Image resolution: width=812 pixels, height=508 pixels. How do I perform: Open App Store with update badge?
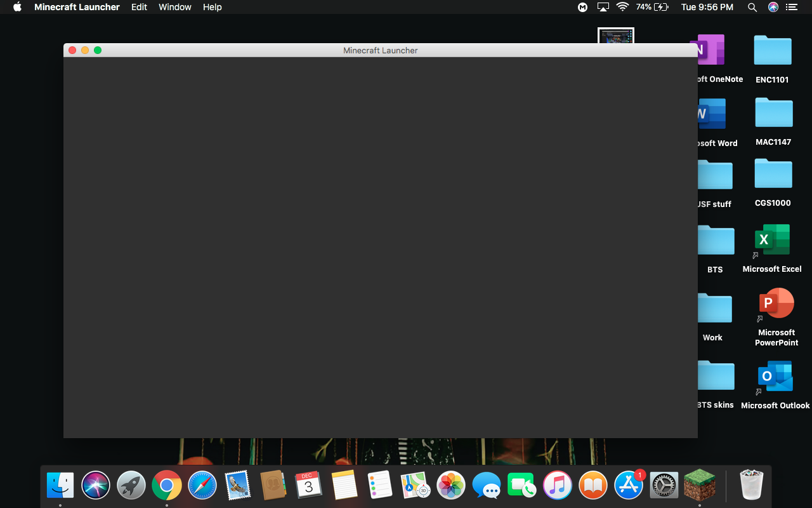click(629, 486)
